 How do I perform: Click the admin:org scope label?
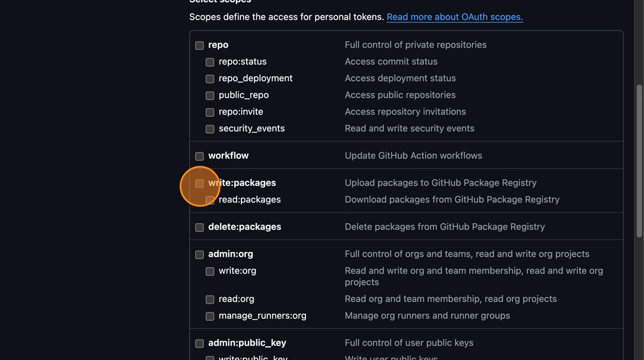(231, 254)
